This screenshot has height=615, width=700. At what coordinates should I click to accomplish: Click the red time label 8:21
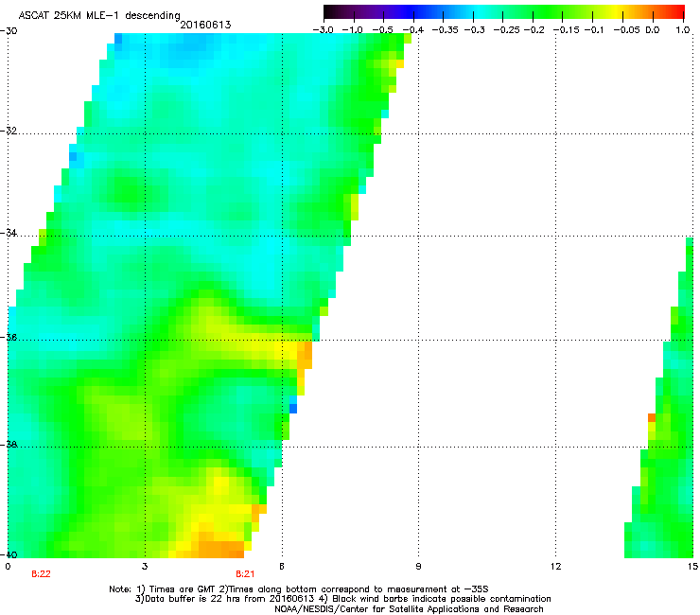click(x=245, y=574)
